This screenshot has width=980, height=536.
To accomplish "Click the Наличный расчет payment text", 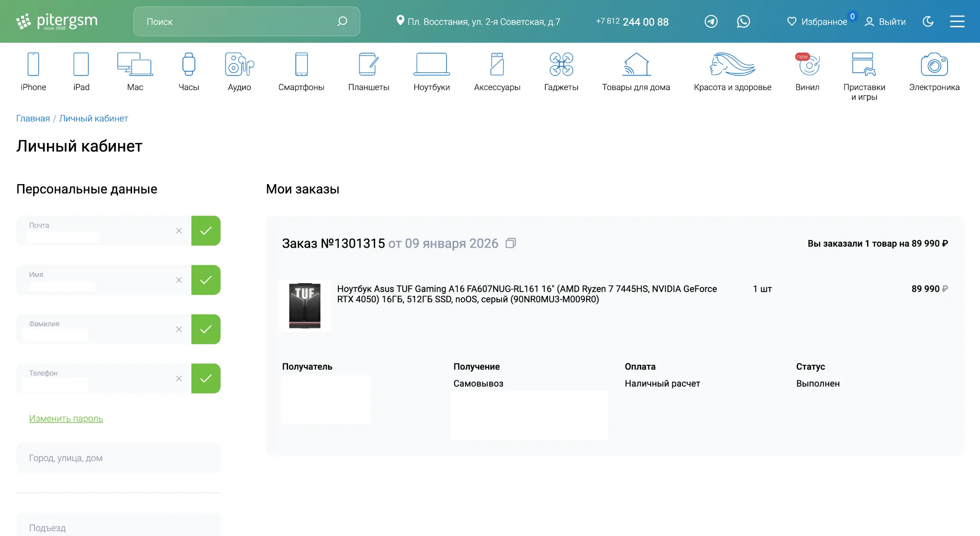I will [662, 383].
